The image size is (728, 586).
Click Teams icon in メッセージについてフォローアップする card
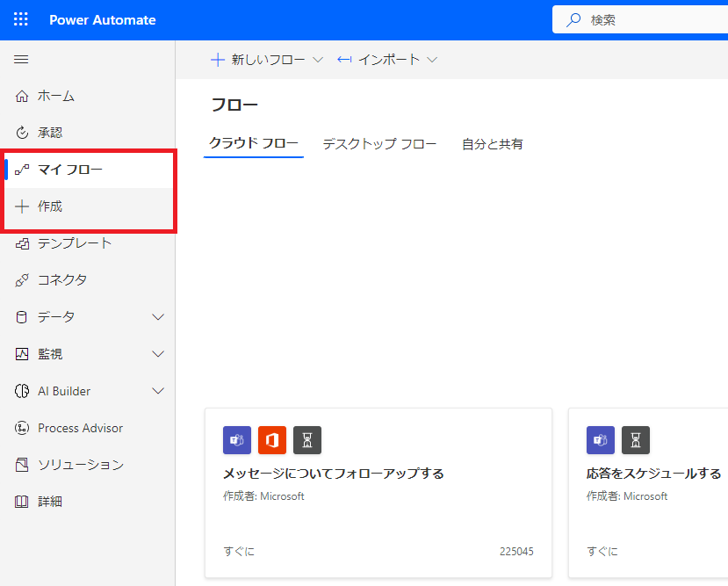point(237,440)
